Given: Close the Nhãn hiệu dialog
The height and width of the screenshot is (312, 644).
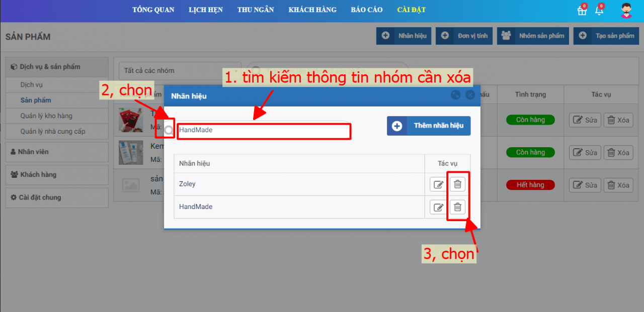Looking at the screenshot, I should pos(470,95).
